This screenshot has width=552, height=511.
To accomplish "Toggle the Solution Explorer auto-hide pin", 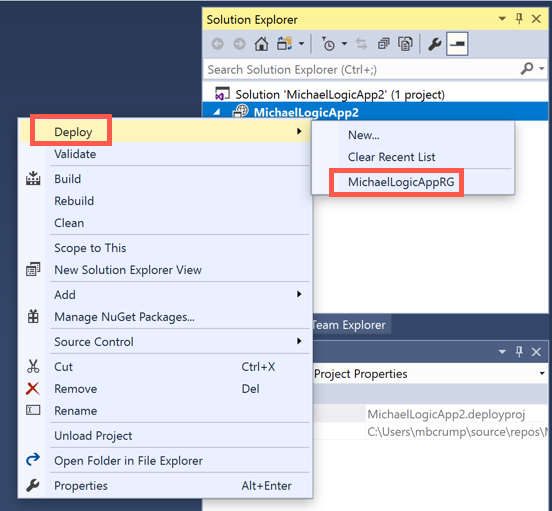I will [x=519, y=18].
